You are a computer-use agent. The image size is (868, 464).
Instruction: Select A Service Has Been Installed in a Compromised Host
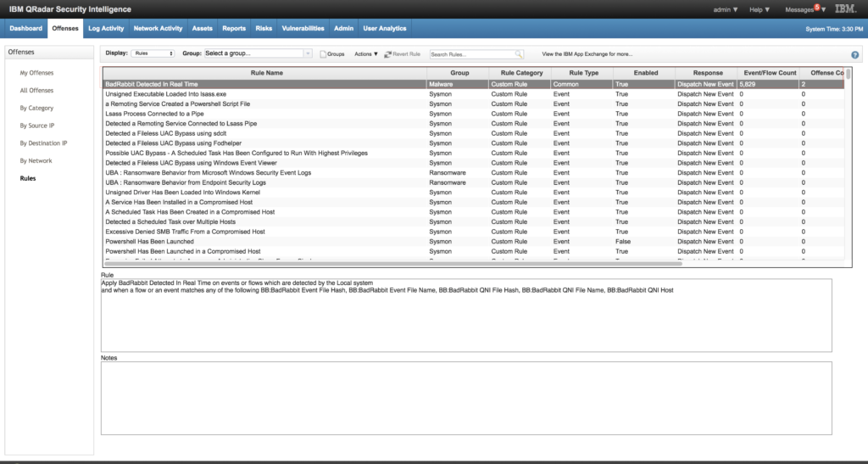[x=474, y=202]
